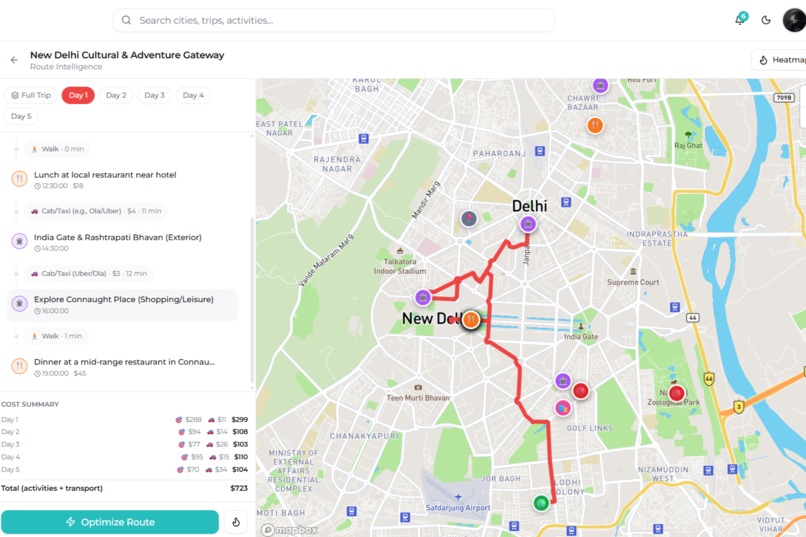
Task: Click the restaurant icon beside Lunch item
Action: click(x=20, y=179)
